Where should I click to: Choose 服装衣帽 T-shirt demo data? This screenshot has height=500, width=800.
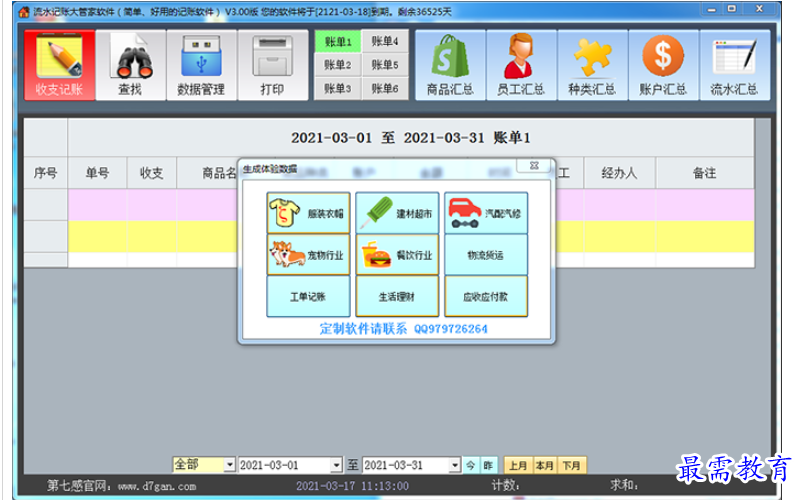pos(308,213)
